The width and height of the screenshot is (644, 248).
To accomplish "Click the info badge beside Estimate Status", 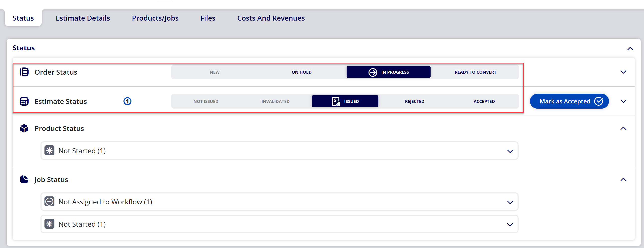I will pos(127,101).
